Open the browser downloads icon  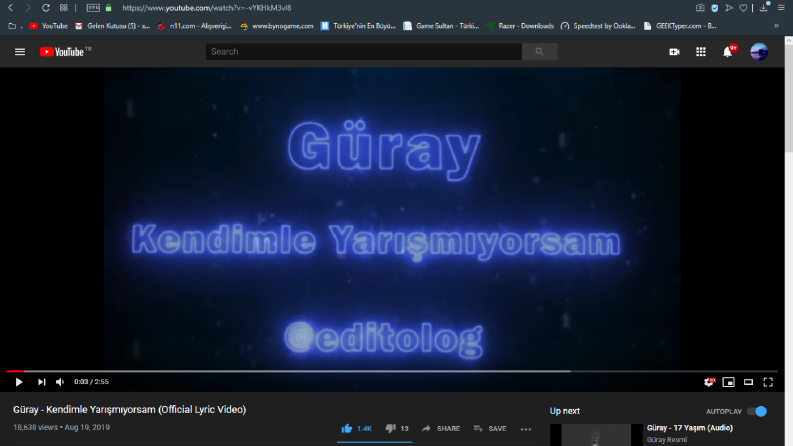pos(764,7)
